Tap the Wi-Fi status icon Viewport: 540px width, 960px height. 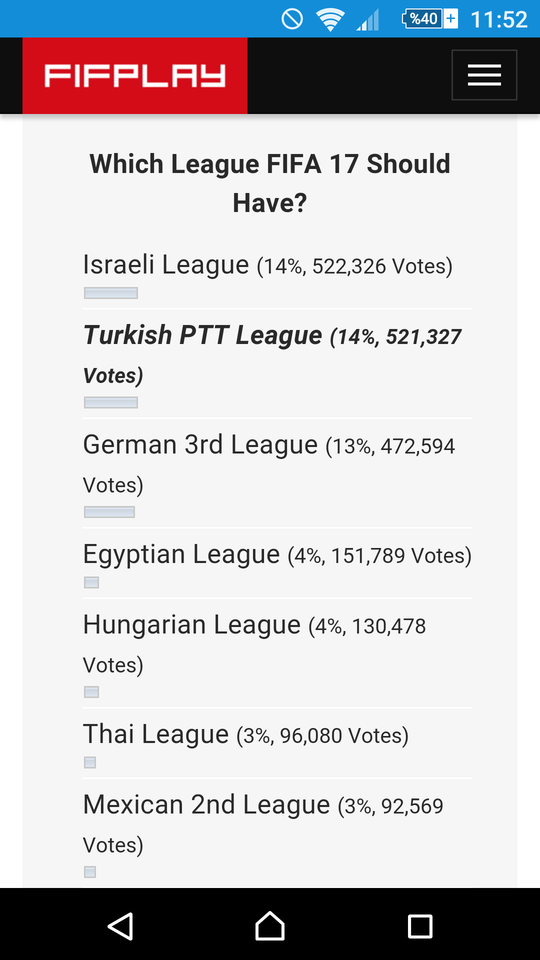(330, 19)
